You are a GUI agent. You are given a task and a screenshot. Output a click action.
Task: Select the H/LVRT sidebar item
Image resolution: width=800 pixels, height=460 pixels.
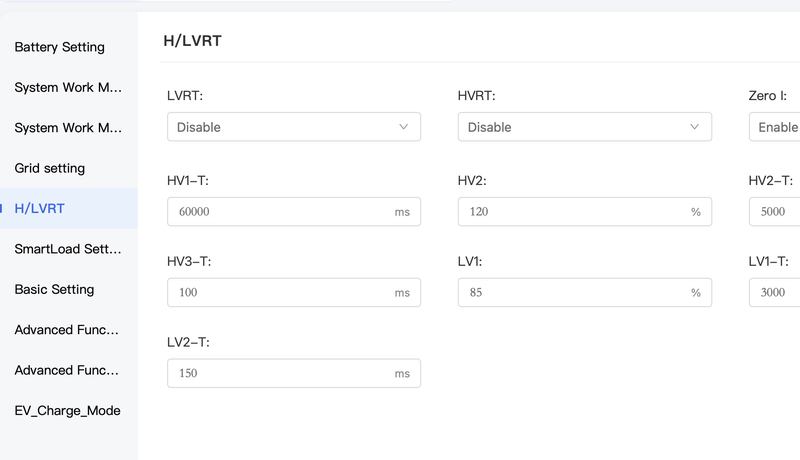pos(68,209)
